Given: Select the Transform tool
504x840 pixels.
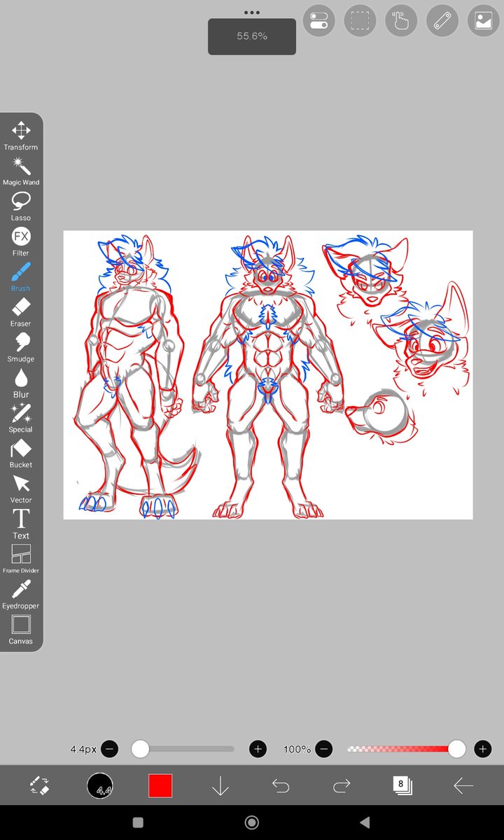Looking at the screenshot, I should (x=21, y=136).
